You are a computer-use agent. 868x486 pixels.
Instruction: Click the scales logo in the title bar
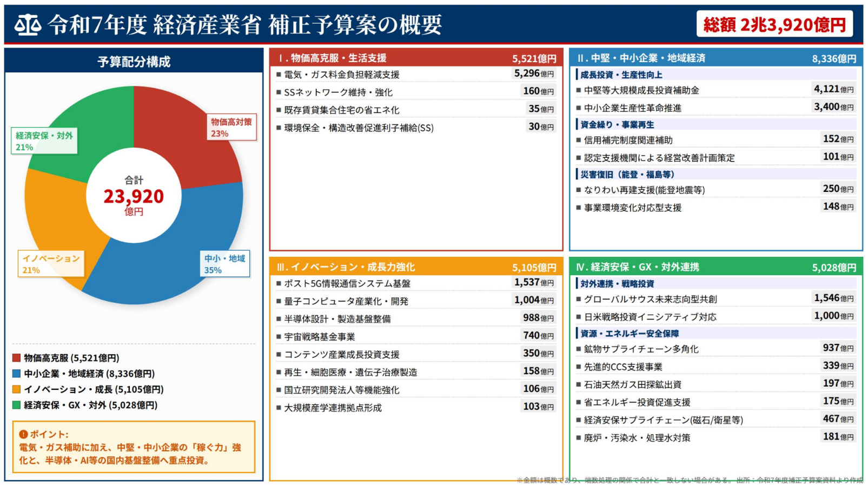(28, 25)
